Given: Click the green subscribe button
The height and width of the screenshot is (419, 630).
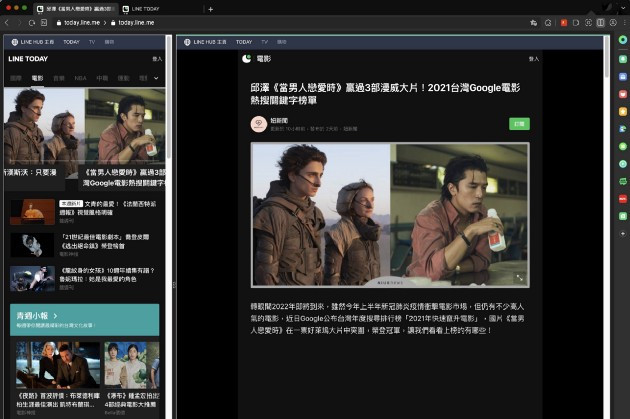Looking at the screenshot, I should (519, 124).
